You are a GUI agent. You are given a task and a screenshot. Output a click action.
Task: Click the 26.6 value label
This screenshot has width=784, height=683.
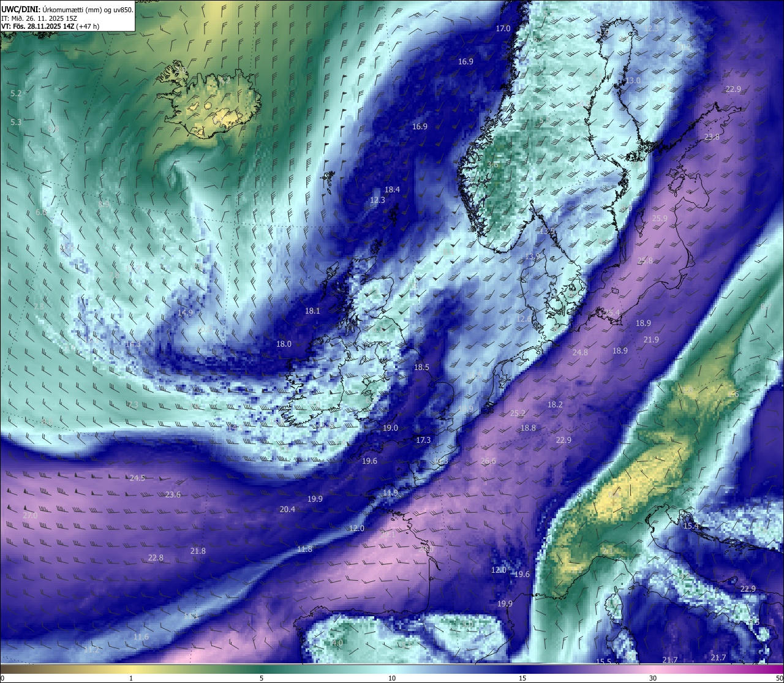click(488, 461)
